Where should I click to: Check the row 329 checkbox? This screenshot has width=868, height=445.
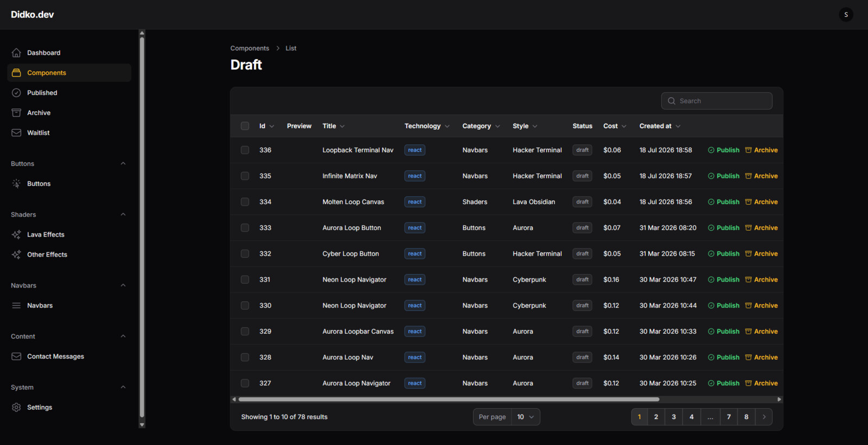(245, 332)
